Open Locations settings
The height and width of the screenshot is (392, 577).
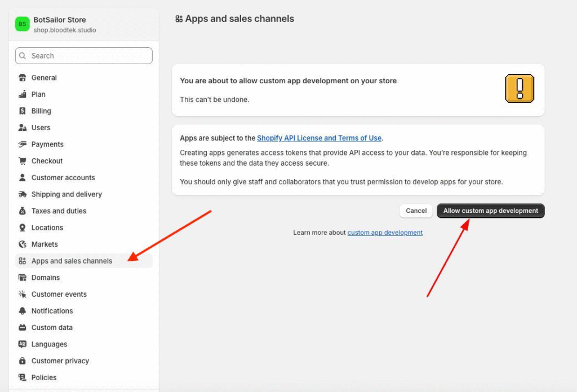click(x=83, y=228)
